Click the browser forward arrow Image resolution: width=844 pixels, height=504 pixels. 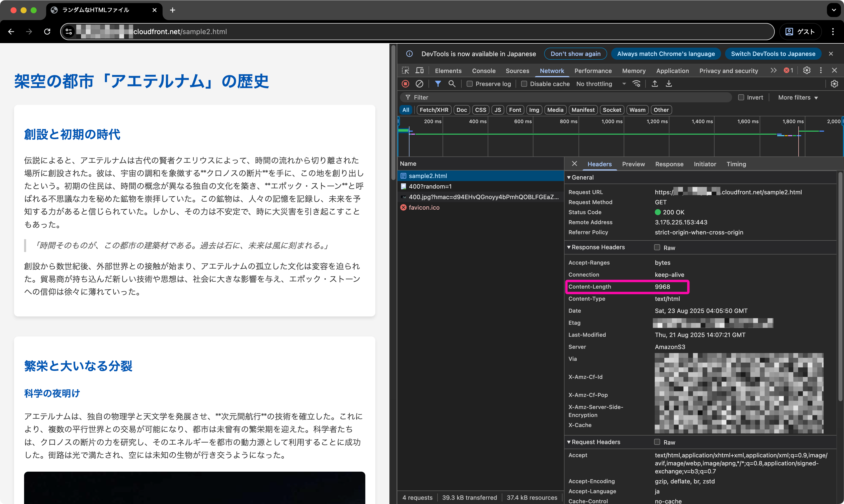[x=29, y=32]
